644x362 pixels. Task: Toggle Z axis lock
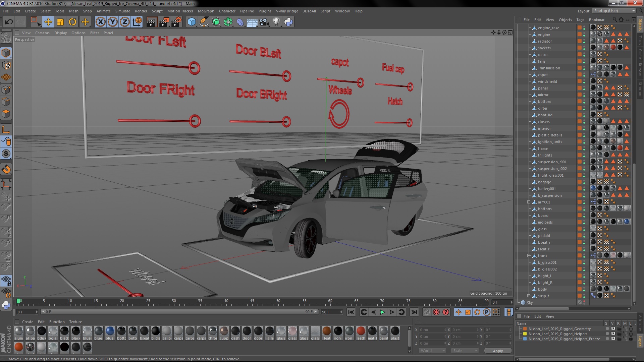click(125, 22)
